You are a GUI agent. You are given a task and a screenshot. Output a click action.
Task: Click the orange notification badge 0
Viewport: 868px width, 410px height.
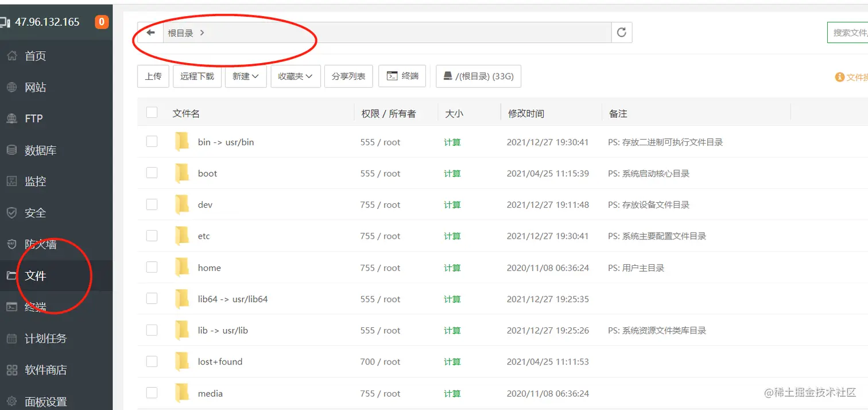[102, 22]
